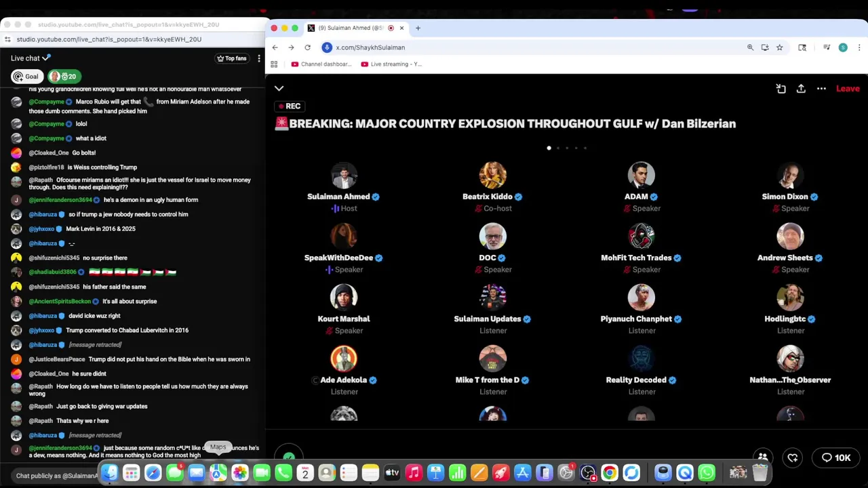
Task: Click Chrome back arrow in X window
Action: click(x=275, y=47)
